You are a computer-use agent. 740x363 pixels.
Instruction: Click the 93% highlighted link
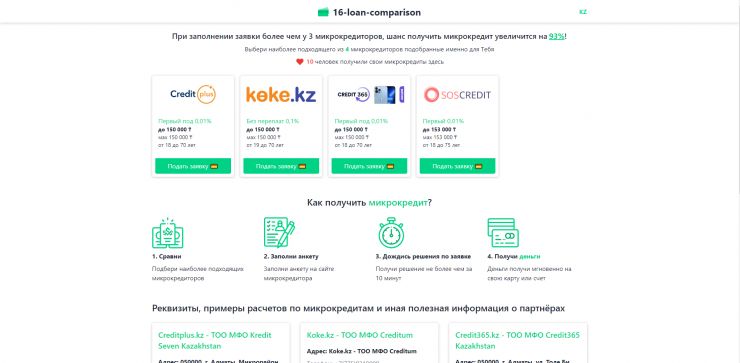coord(556,36)
